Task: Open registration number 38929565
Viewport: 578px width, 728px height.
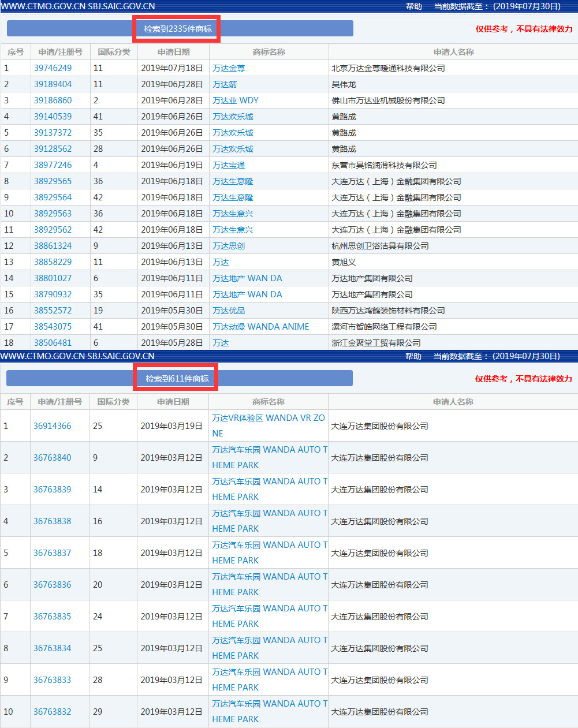Action: click(x=53, y=181)
